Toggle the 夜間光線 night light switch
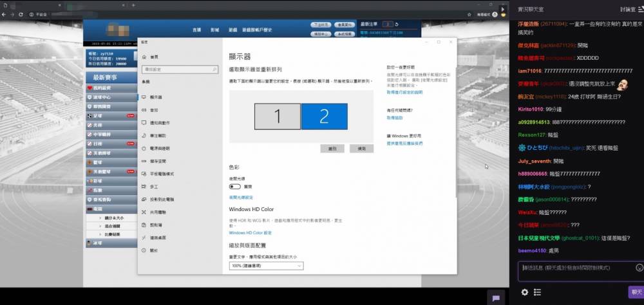 [235, 187]
